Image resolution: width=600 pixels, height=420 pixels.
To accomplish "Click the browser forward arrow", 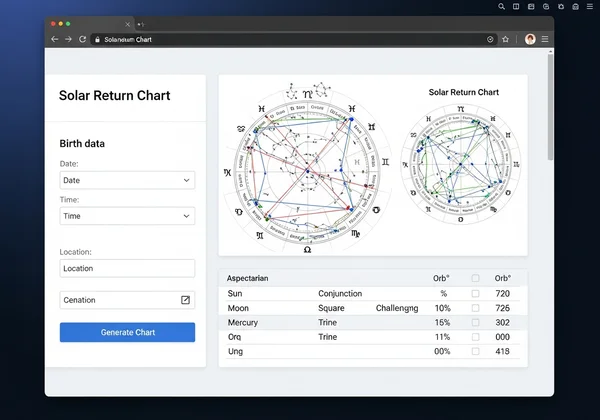I will pyautogui.click(x=68, y=39).
